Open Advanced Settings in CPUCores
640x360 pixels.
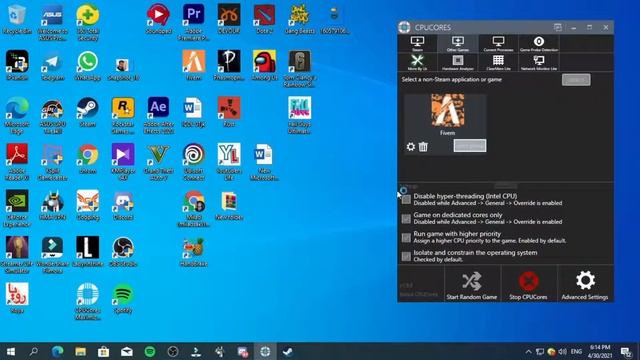(585, 284)
